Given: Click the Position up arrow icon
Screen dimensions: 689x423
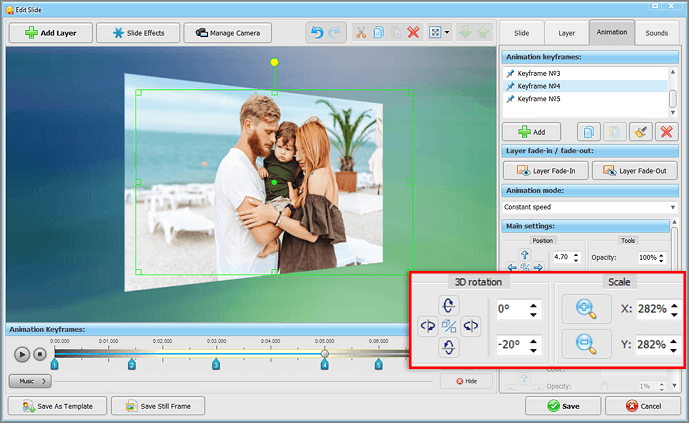Looking at the screenshot, I should click(524, 254).
